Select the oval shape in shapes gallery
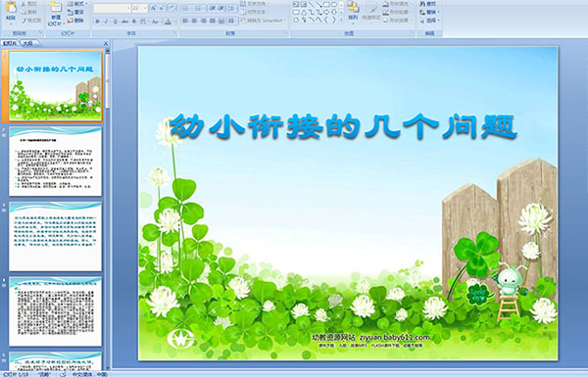This screenshot has height=377, width=588. (x=334, y=4)
